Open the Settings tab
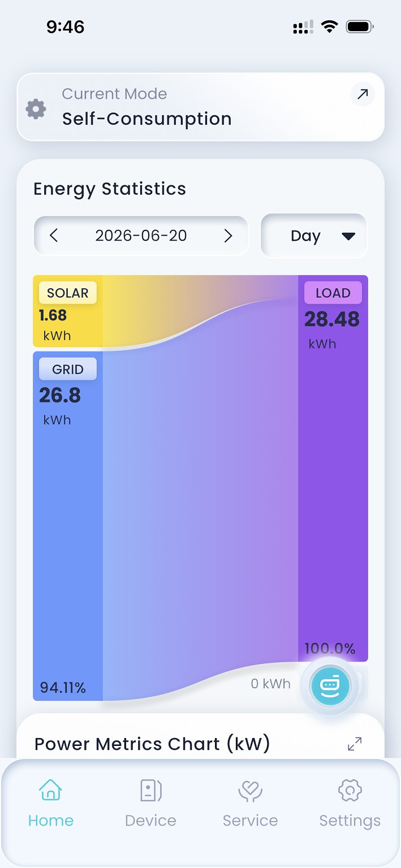This screenshot has height=868, width=401. point(350,803)
